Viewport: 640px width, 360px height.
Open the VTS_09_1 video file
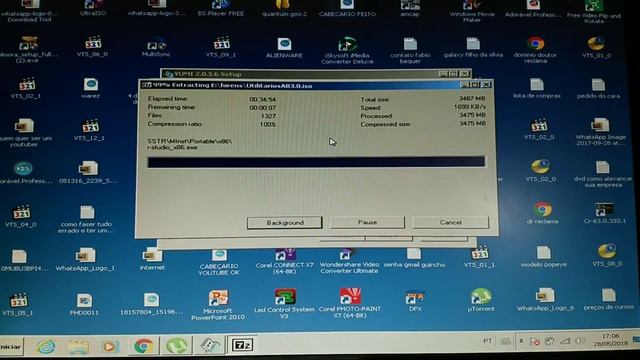pos(221,47)
